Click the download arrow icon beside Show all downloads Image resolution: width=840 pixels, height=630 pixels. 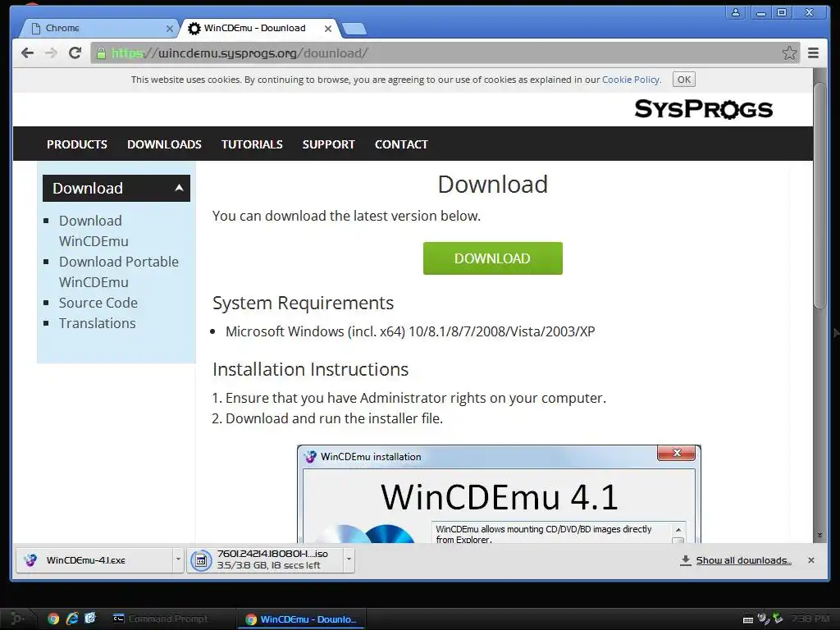click(685, 560)
